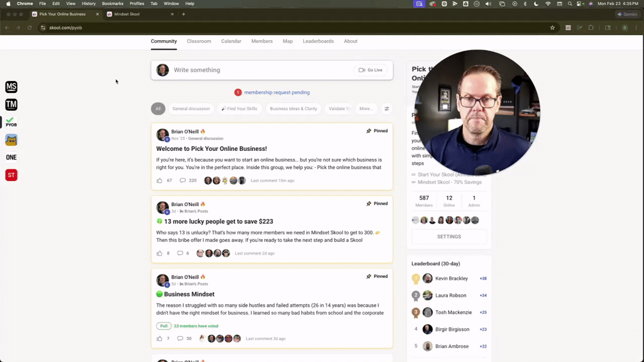
Task: Switch to the Mindset Skool browser tab
Action: coord(140,14)
